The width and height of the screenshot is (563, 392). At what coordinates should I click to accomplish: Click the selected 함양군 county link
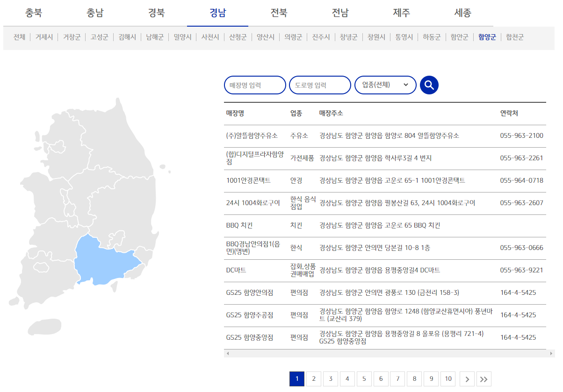pos(487,37)
